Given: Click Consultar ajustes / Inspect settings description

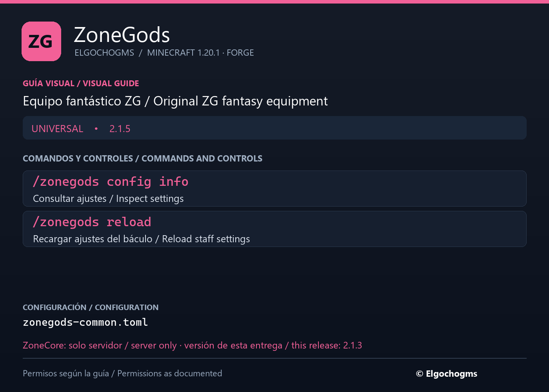Looking at the screenshot, I should (x=108, y=199).
